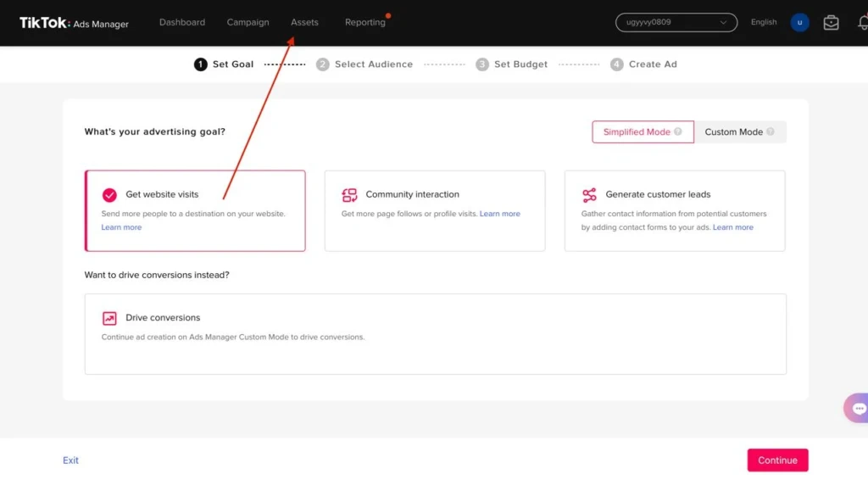
Task: Click the Community interaction icon
Action: [349, 195]
